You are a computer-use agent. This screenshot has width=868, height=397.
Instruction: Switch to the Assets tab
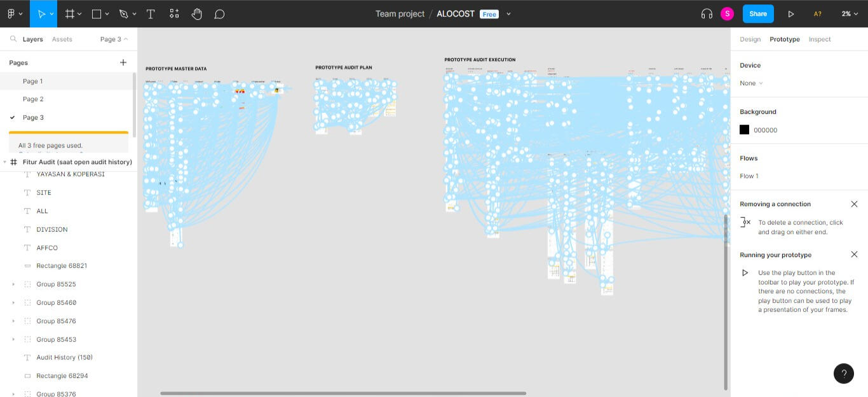62,39
